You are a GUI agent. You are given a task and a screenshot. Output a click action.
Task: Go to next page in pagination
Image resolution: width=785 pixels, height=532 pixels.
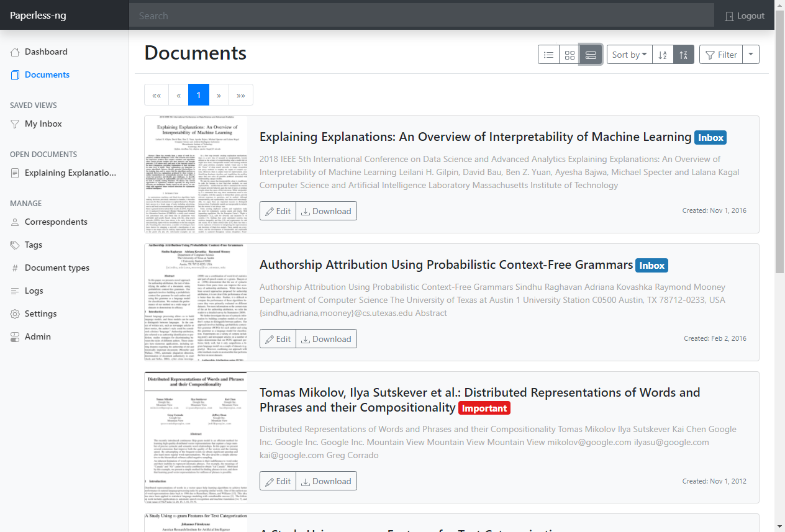point(219,95)
